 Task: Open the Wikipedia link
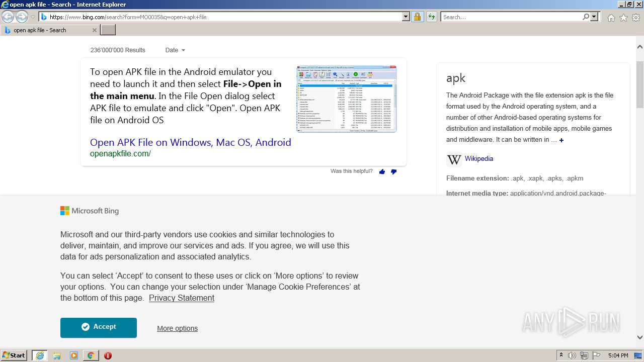tap(479, 158)
